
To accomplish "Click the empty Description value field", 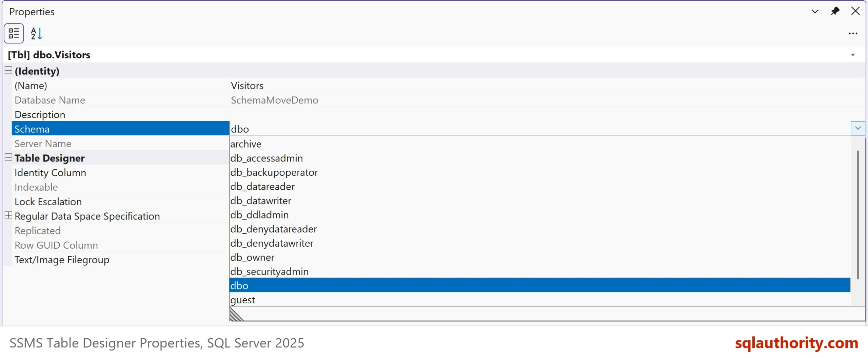I will pyautogui.click(x=547, y=114).
